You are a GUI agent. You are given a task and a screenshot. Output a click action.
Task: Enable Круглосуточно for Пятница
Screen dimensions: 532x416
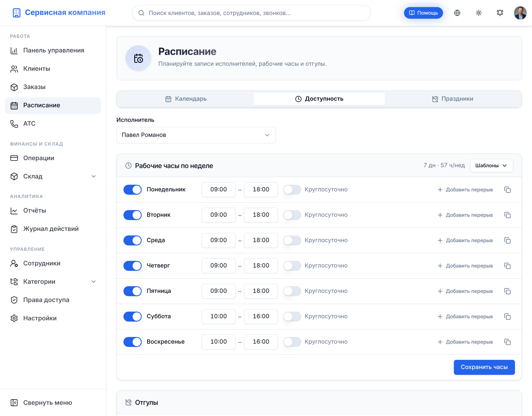pos(292,291)
